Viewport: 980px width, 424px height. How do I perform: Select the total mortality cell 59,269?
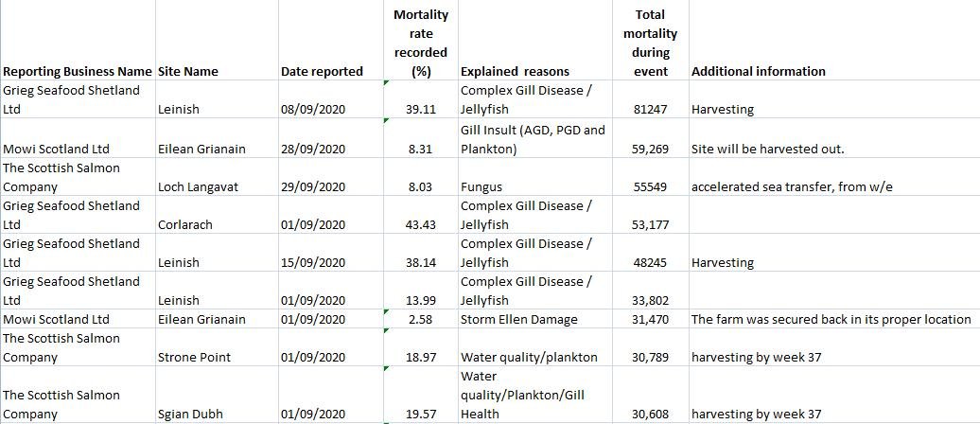(x=651, y=149)
